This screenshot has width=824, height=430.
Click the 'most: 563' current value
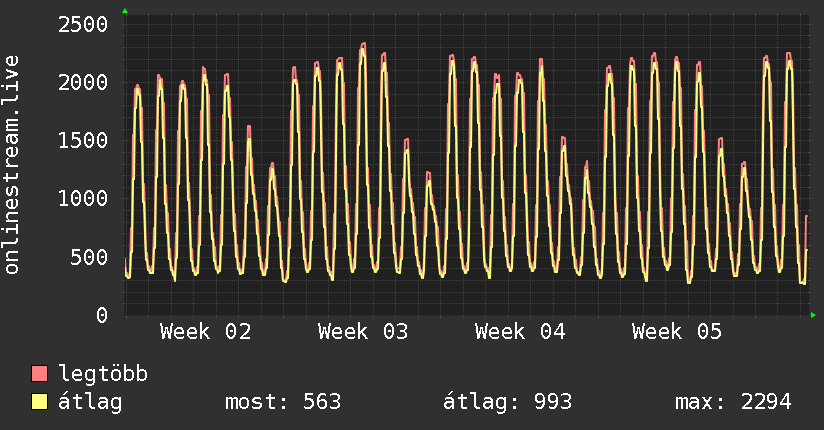[x=284, y=403]
